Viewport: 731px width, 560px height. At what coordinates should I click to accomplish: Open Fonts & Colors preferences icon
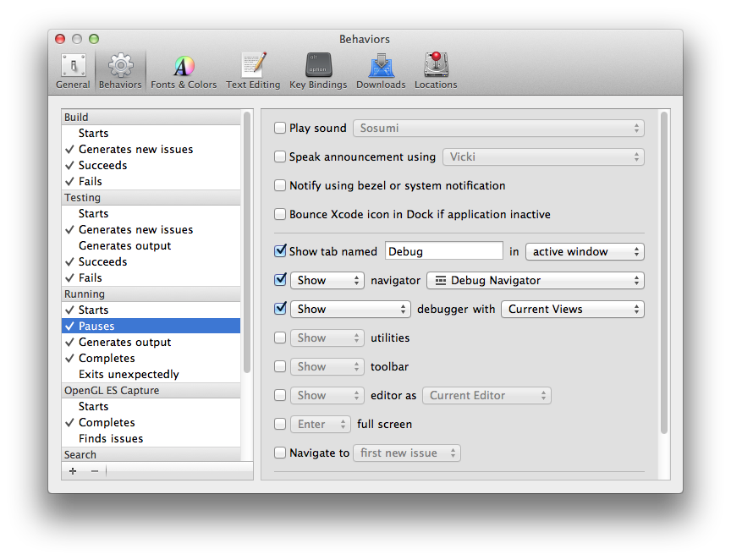(x=184, y=71)
